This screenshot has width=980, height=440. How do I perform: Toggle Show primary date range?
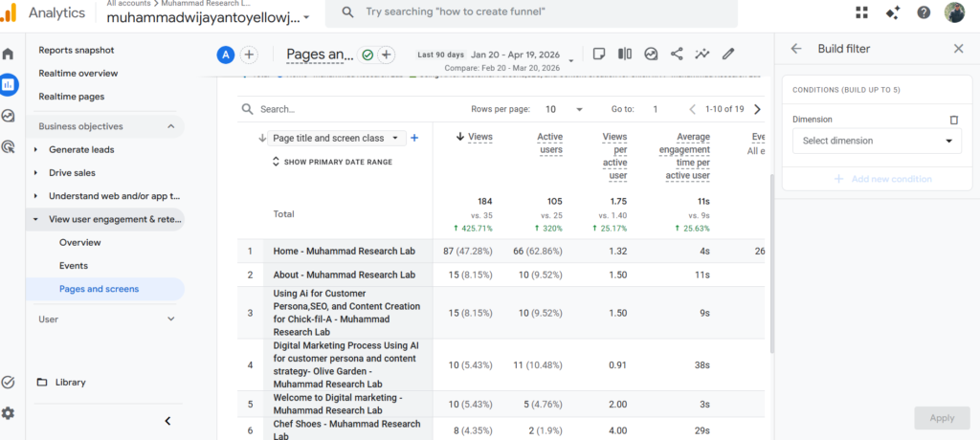(x=332, y=162)
